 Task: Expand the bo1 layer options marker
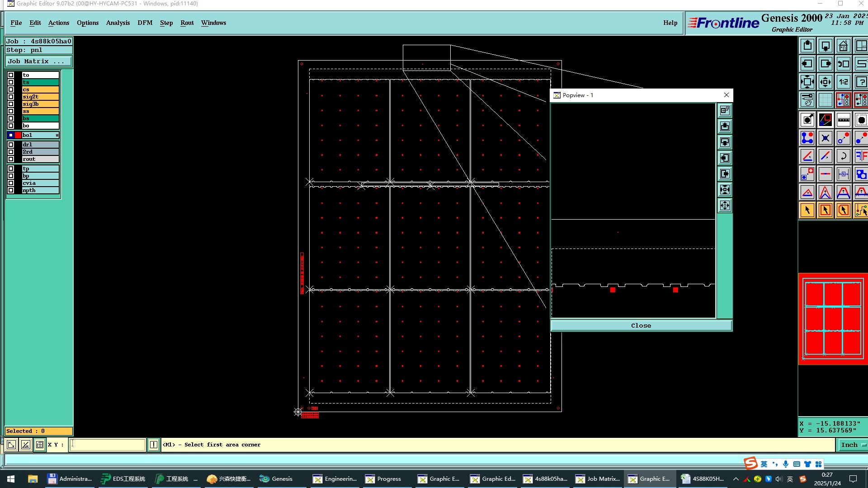[x=57, y=135]
